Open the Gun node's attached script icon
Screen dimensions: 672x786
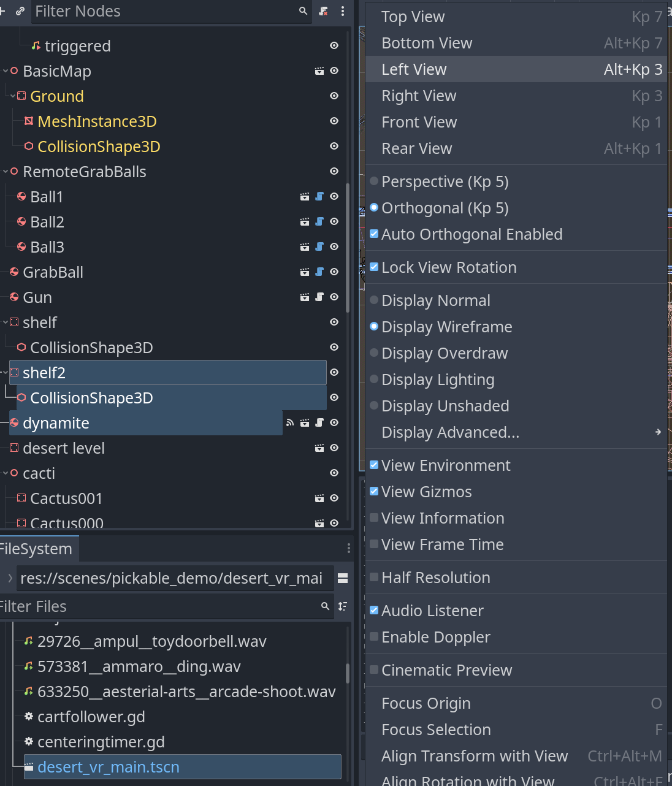tap(319, 297)
